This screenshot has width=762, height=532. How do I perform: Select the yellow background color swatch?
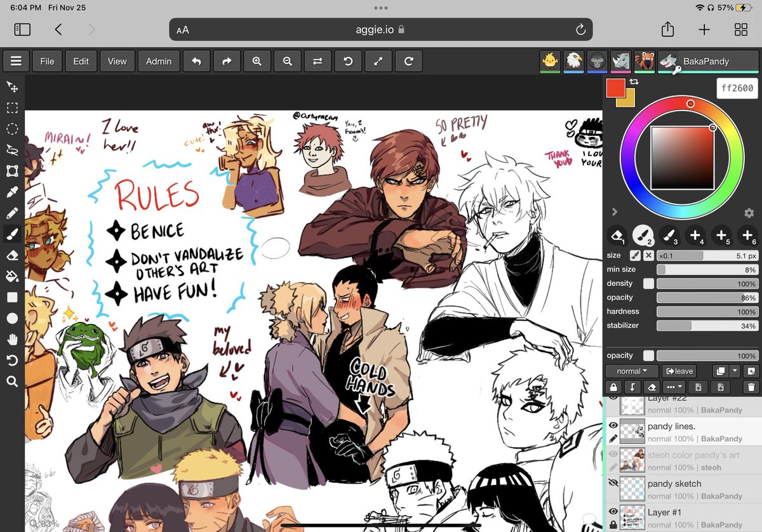(627, 100)
